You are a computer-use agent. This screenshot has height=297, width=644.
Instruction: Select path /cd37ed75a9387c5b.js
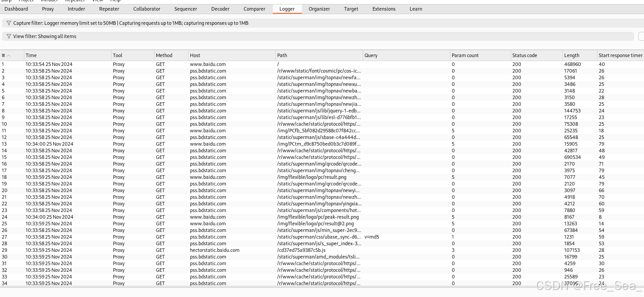301,250
